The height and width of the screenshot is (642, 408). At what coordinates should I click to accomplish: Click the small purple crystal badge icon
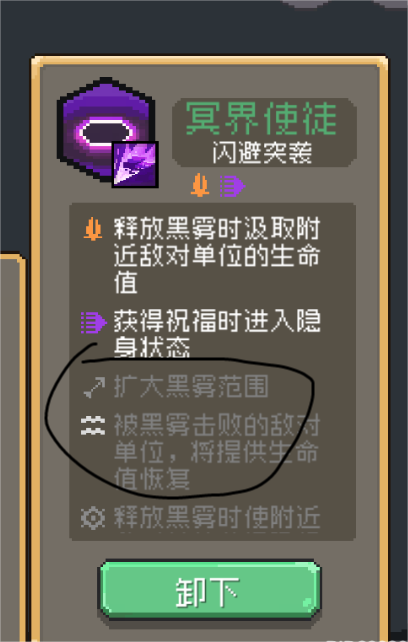pos(135,164)
